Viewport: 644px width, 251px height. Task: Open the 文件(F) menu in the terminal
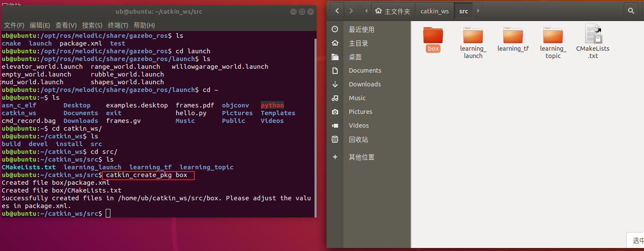(x=14, y=25)
